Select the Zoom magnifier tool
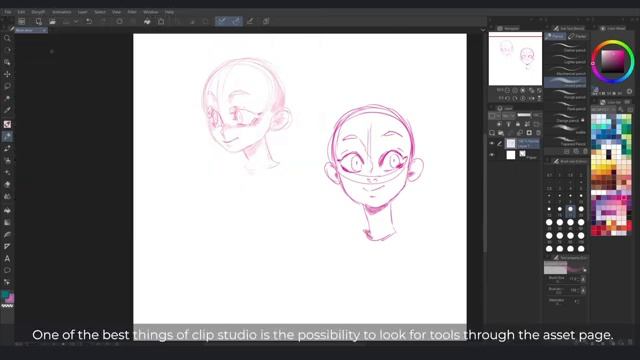Screen dimensions: 640x360 point(7,38)
